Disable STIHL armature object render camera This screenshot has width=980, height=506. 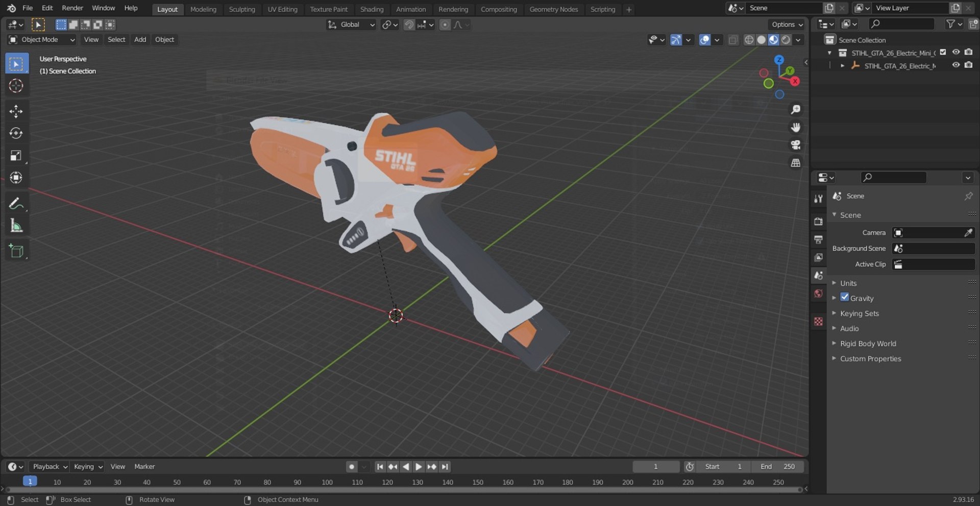click(968, 65)
